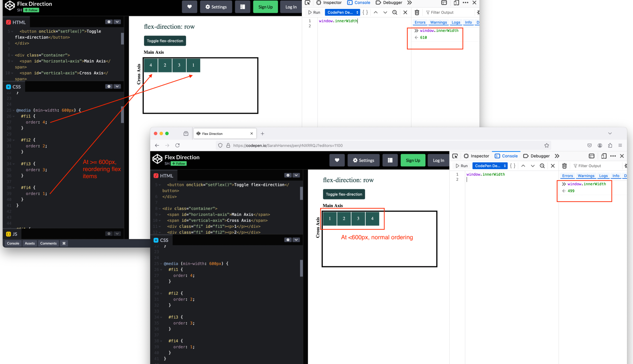Toggle Errors filter in top devtools
Image resolution: width=633 pixels, height=364 pixels.
point(420,22)
